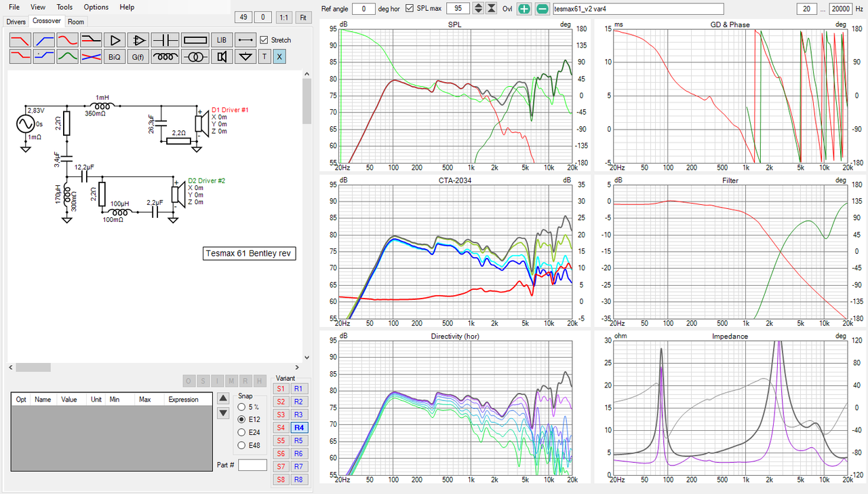Select variant S4
868x494 pixels.
click(281, 427)
